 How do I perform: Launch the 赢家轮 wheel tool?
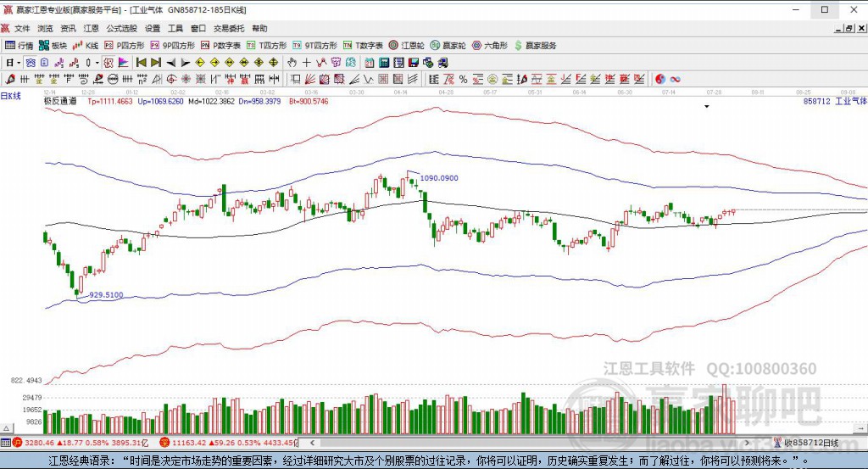tap(448, 46)
